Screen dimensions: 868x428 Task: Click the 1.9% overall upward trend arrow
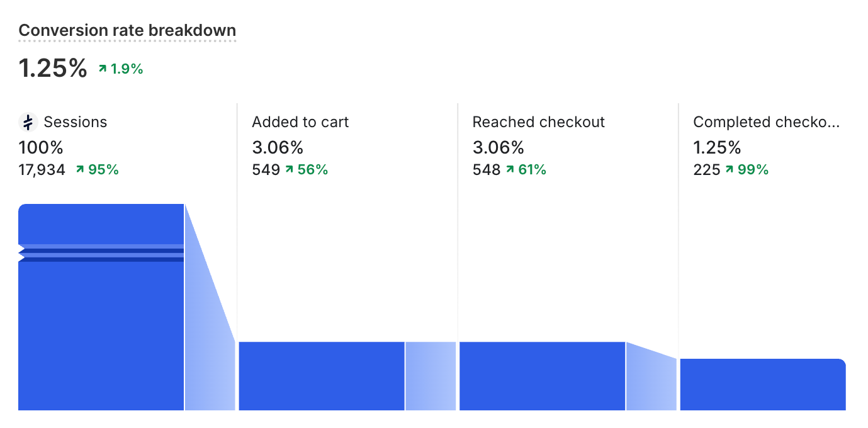coord(103,69)
